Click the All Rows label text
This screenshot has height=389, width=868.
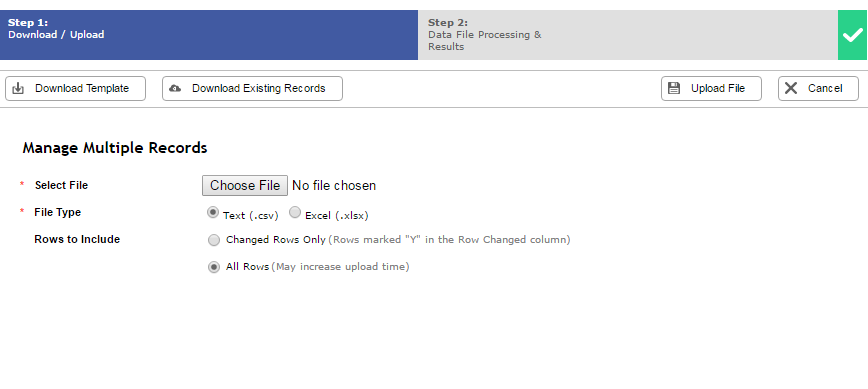click(x=247, y=267)
